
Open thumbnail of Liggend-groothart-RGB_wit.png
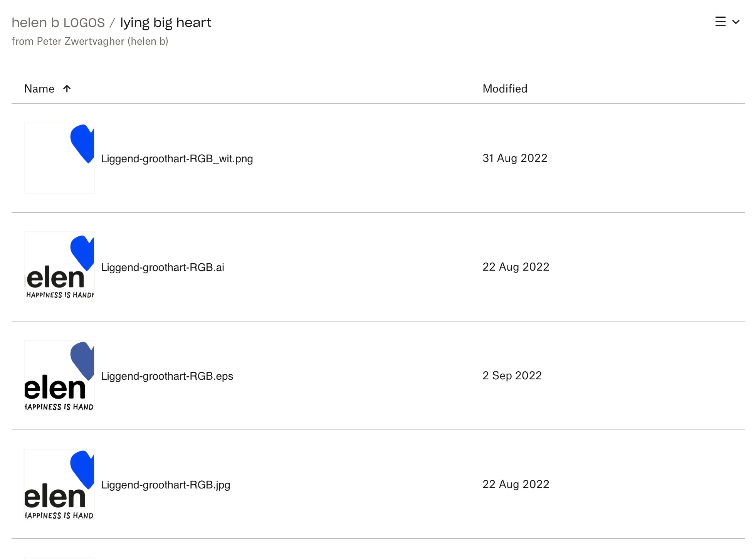59,158
